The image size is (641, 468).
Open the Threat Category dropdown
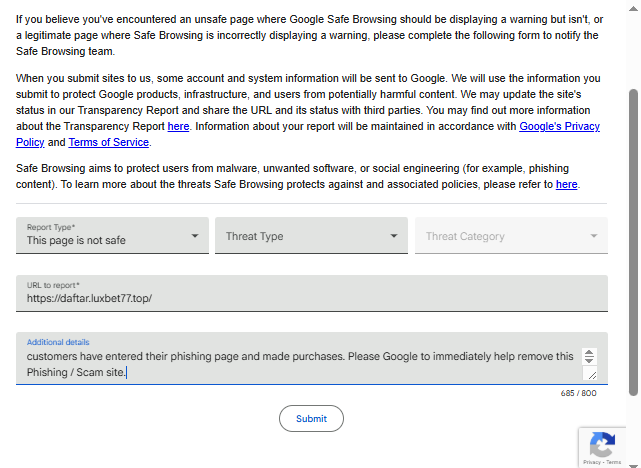click(x=511, y=236)
